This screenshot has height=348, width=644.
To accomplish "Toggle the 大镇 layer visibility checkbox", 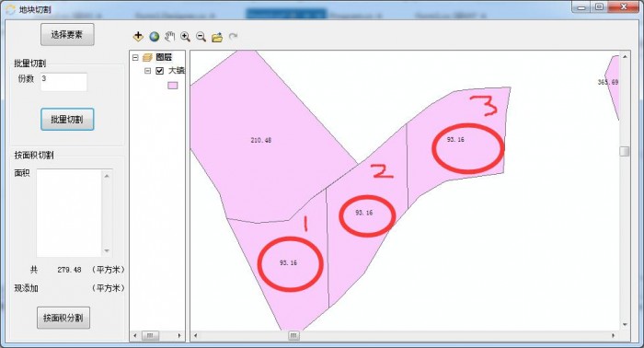I will (160, 71).
